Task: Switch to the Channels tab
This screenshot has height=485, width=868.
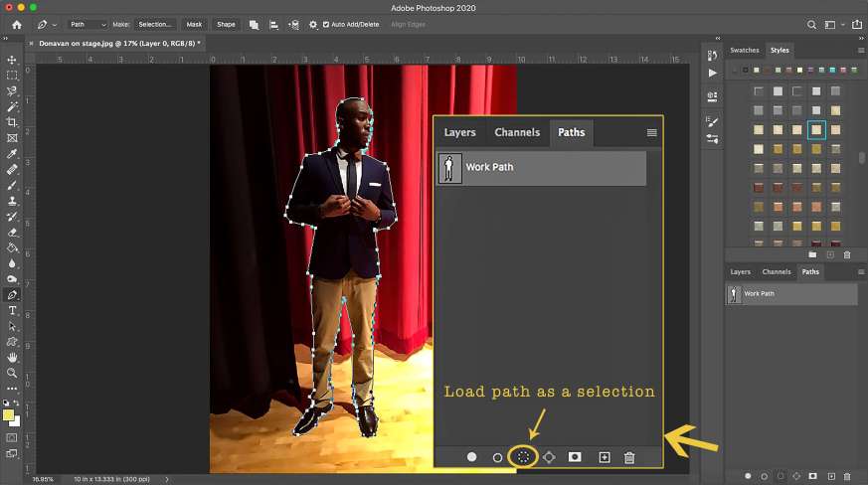Action: (x=517, y=132)
